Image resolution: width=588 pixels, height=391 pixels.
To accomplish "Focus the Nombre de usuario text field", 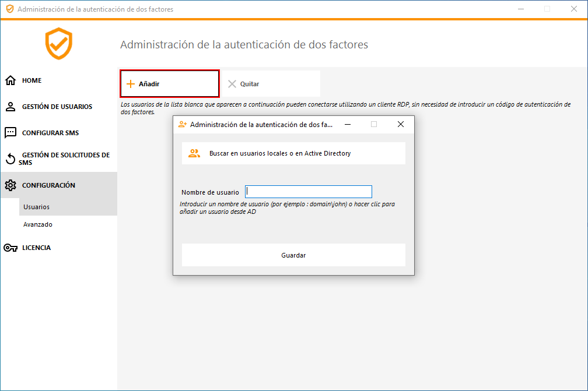I will pyautogui.click(x=308, y=192).
